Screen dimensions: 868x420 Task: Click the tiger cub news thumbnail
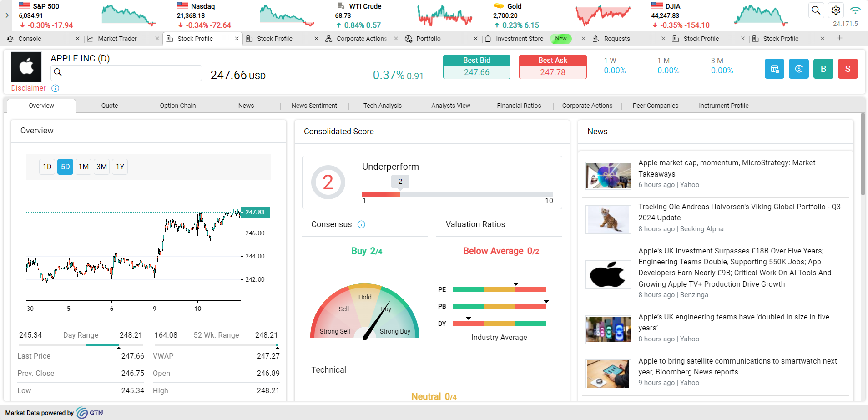(608, 219)
